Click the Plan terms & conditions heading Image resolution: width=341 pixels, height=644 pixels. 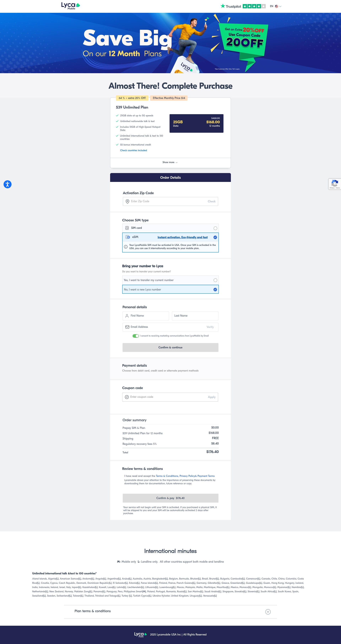point(93,611)
